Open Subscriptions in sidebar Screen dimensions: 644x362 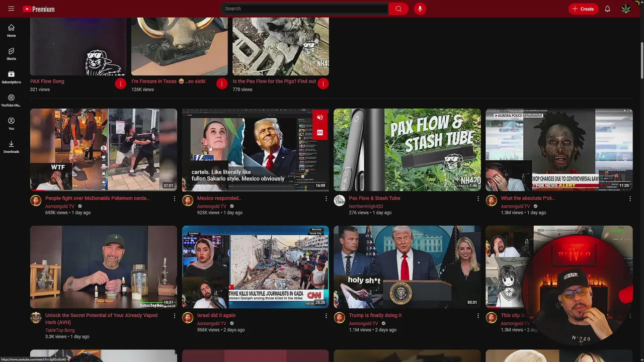coord(11,77)
